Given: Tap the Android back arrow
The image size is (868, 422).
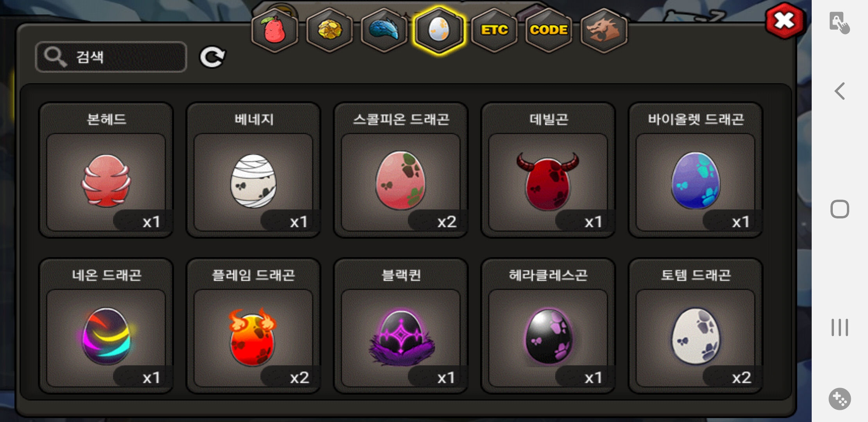Looking at the screenshot, I should coord(840,91).
